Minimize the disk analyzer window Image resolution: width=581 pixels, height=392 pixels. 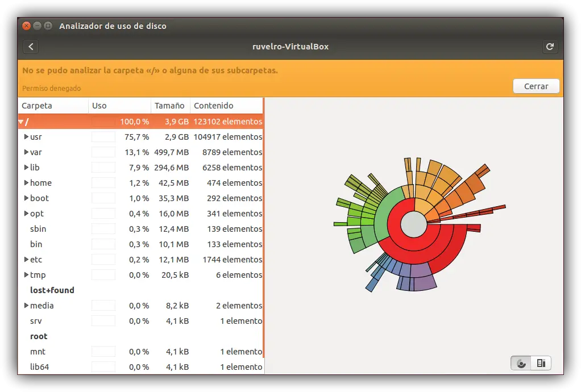[37, 26]
